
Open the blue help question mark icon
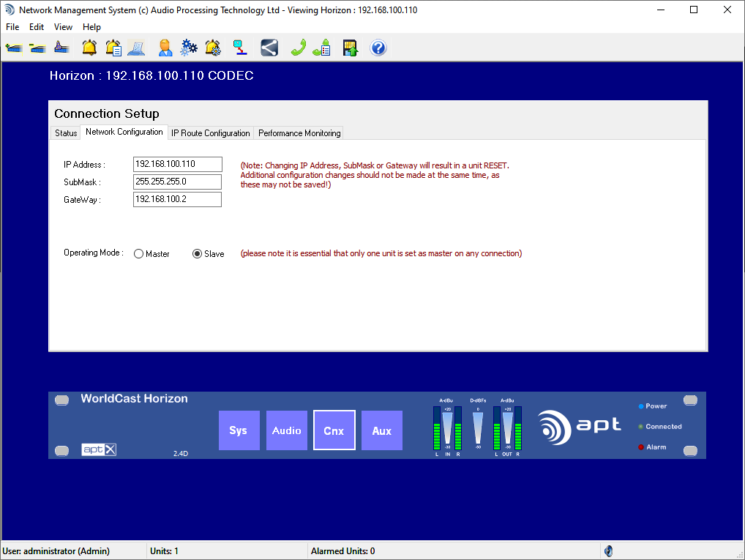click(x=378, y=48)
